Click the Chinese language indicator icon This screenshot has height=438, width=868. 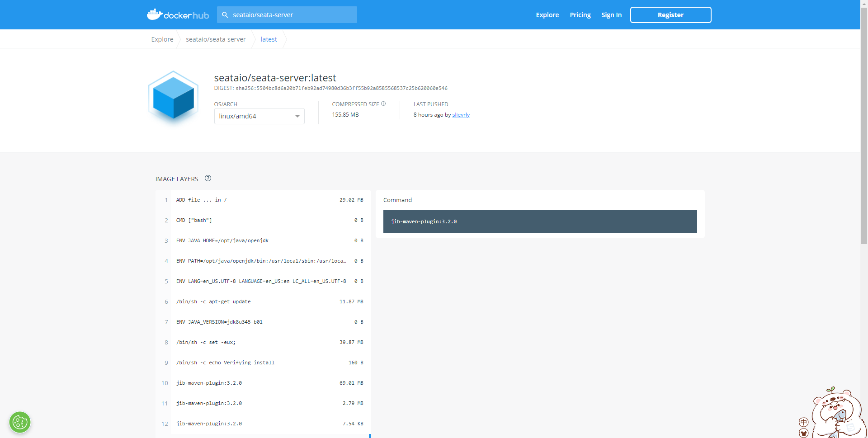(x=803, y=422)
